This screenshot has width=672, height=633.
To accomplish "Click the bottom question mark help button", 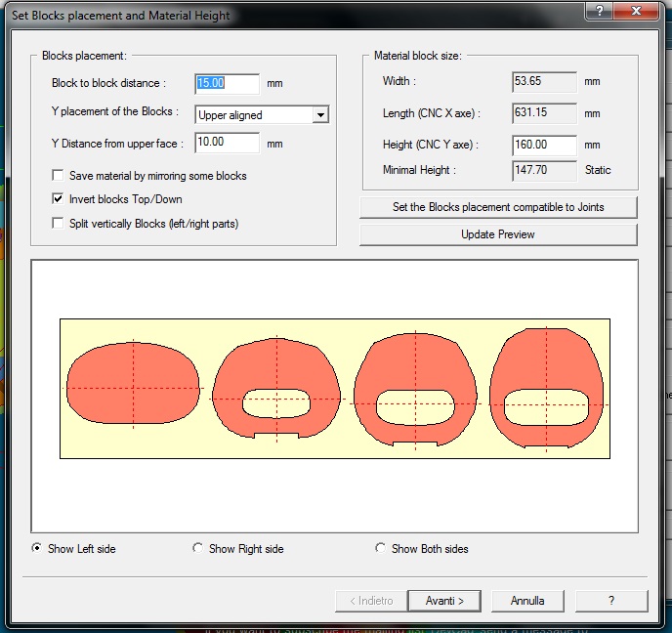I will click(x=611, y=601).
